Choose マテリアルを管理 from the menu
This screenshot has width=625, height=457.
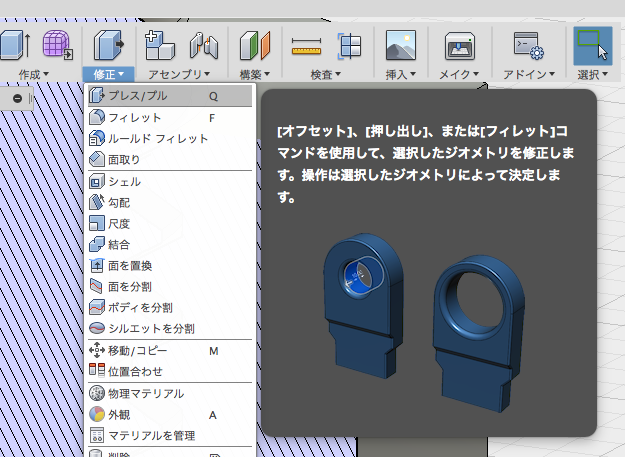coord(170,435)
